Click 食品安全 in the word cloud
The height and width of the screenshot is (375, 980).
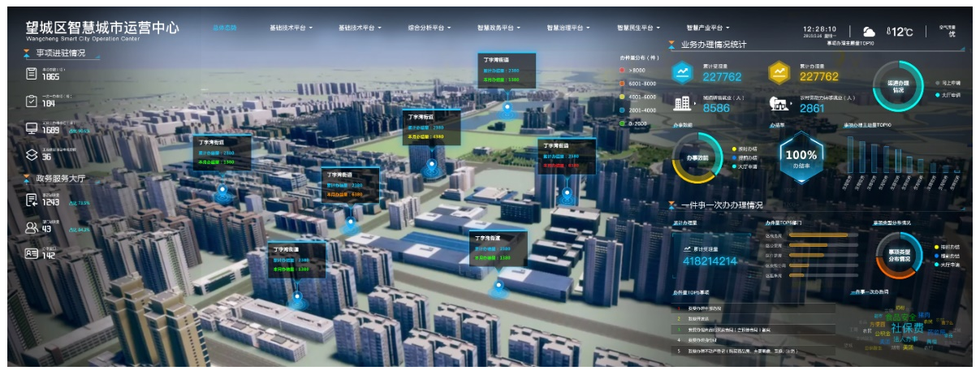900,317
